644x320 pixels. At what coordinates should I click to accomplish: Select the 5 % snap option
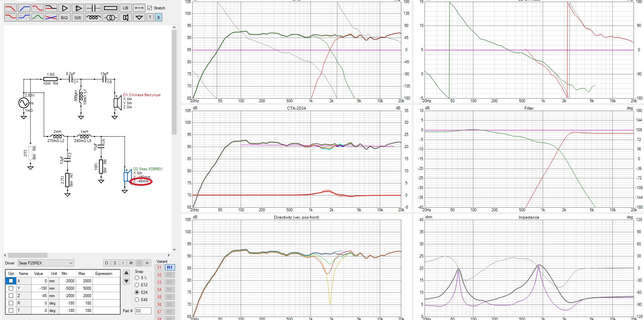pyautogui.click(x=137, y=278)
